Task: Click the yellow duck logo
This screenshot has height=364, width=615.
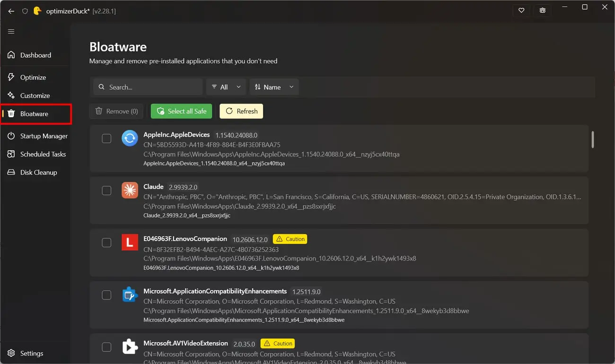Action: 38,11
